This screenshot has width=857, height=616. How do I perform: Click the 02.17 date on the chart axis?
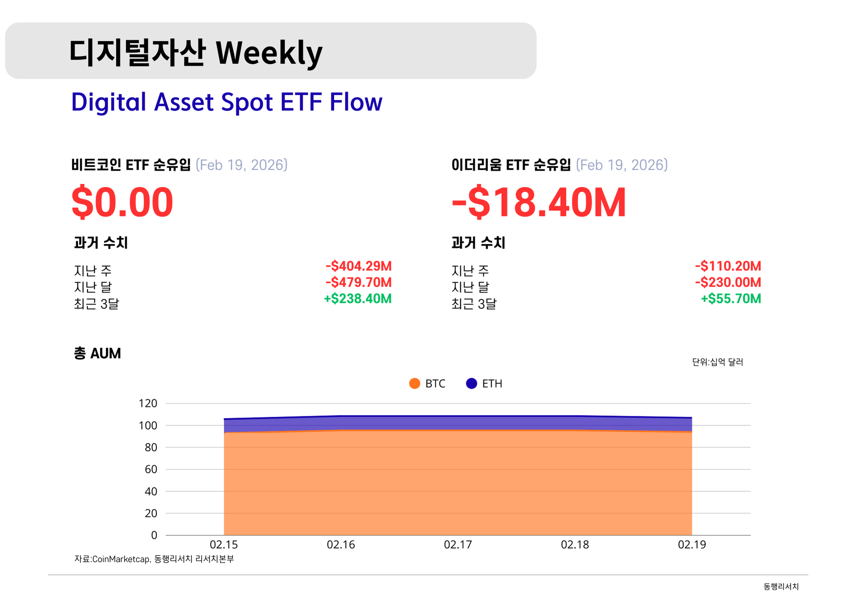(x=458, y=544)
